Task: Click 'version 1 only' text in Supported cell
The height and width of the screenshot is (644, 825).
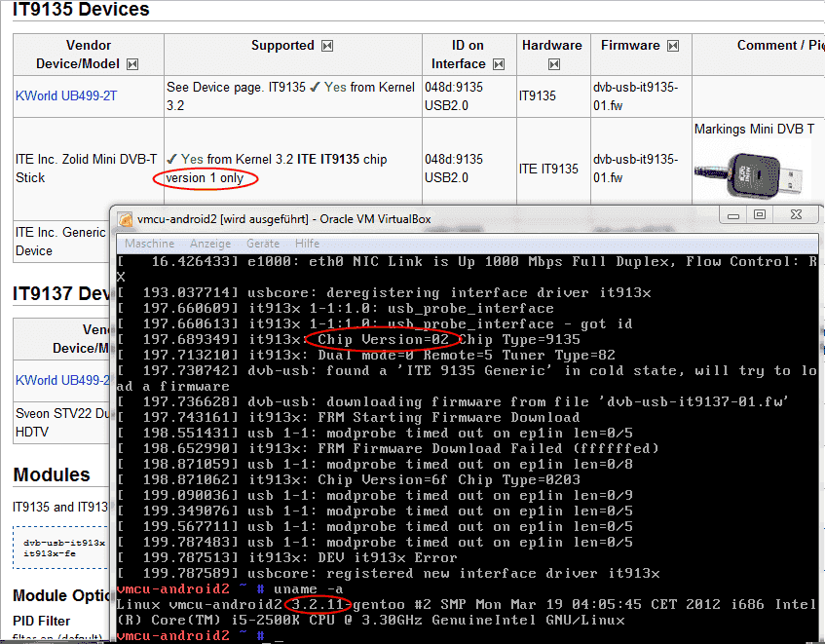Action: click(205, 178)
